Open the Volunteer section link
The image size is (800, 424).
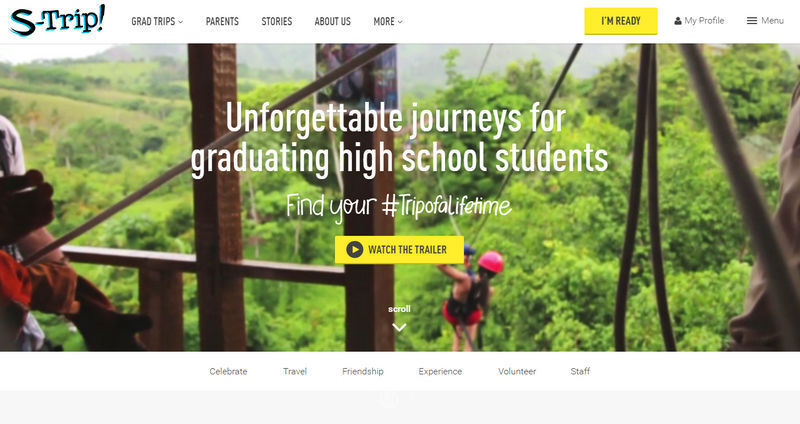coord(517,371)
